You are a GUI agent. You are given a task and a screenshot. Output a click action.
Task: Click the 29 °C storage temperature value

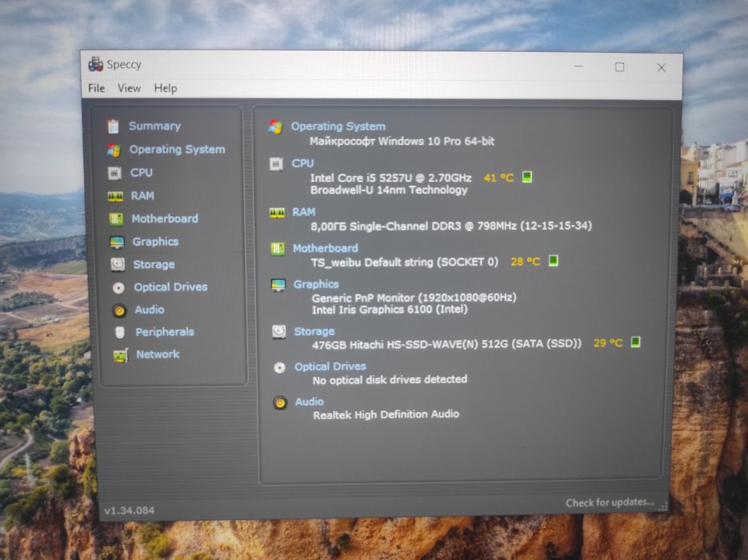tap(608, 342)
